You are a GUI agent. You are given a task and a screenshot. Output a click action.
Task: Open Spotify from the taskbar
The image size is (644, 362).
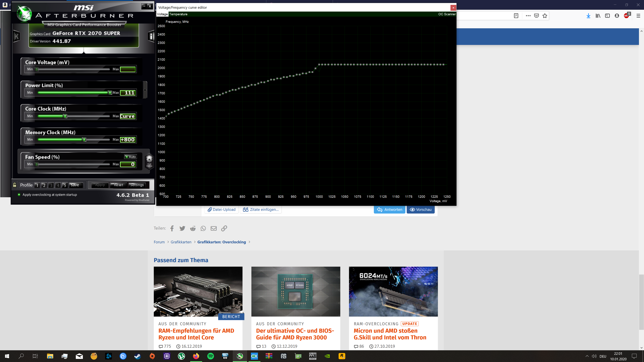click(x=210, y=356)
